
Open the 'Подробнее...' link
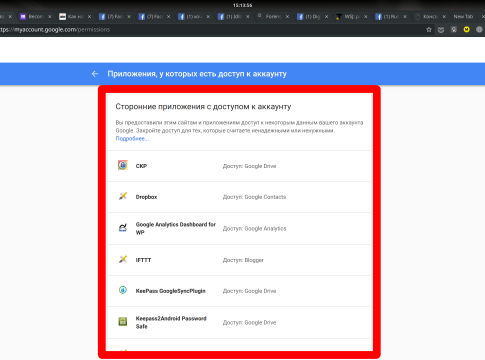point(132,139)
